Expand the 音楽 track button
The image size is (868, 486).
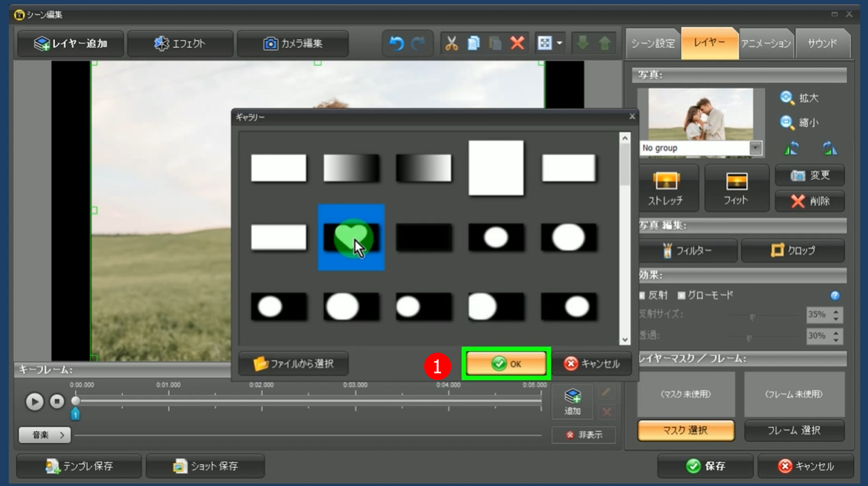tap(45, 434)
